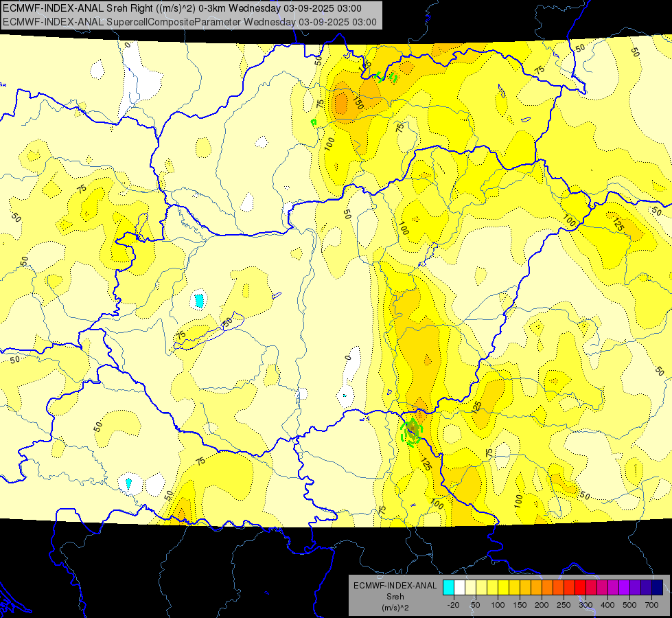Click the 250 value on the legend scale

coord(564,605)
